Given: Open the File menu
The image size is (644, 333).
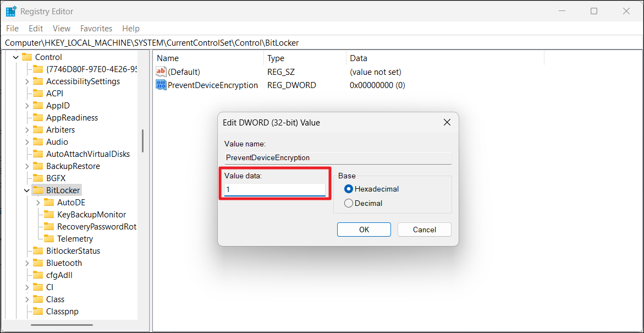Looking at the screenshot, I should click(x=12, y=29).
